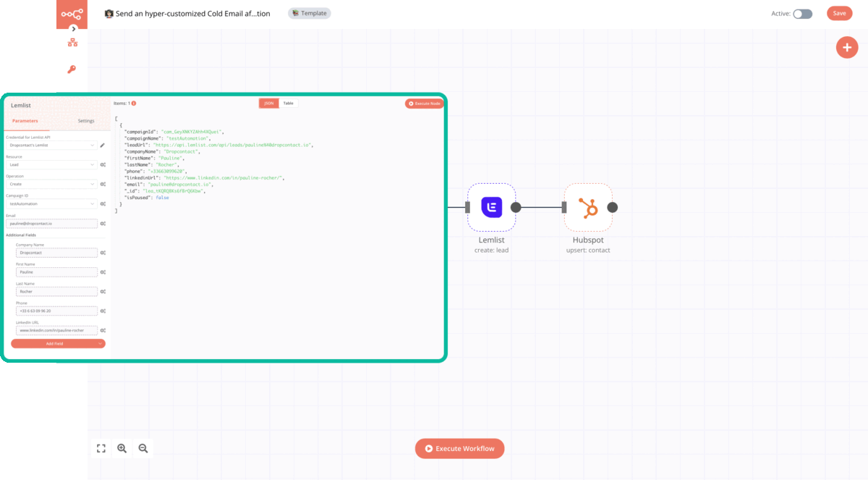Screen dimensions: 868x480
Task: Open parameter options gear for Operation
Action: [103, 184]
